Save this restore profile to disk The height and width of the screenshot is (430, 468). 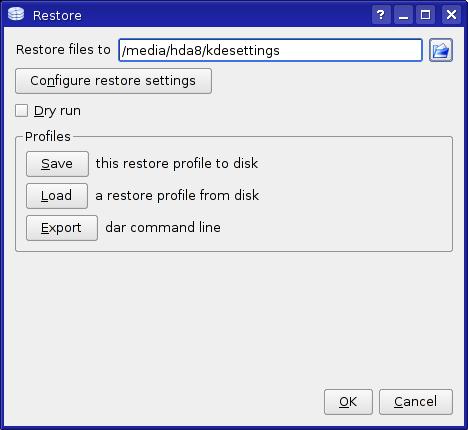click(x=57, y=164)
